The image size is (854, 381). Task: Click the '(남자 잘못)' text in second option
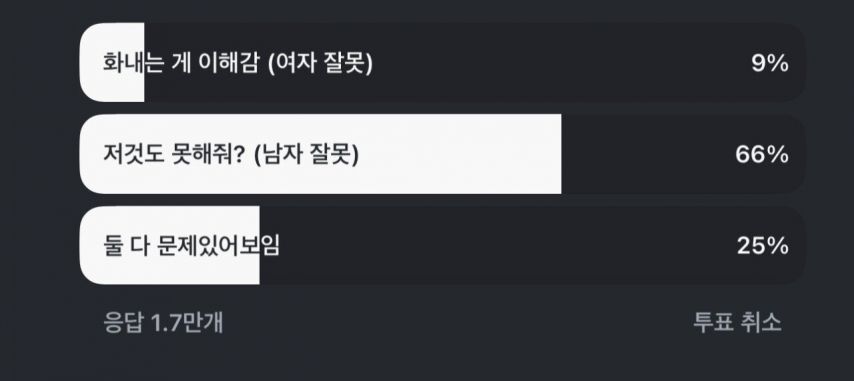pyautogui.click(x=307, y=155)
